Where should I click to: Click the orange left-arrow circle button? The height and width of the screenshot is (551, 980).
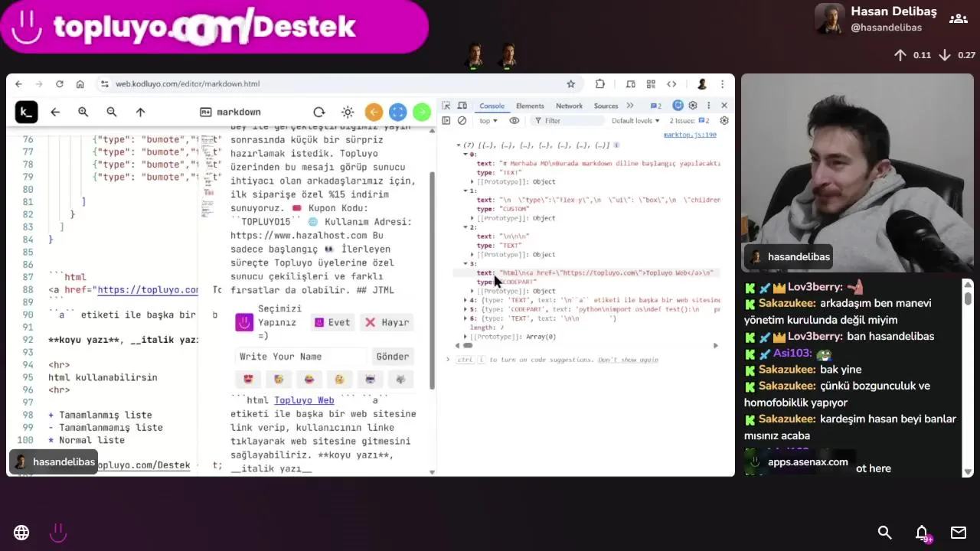coord(374,112)
